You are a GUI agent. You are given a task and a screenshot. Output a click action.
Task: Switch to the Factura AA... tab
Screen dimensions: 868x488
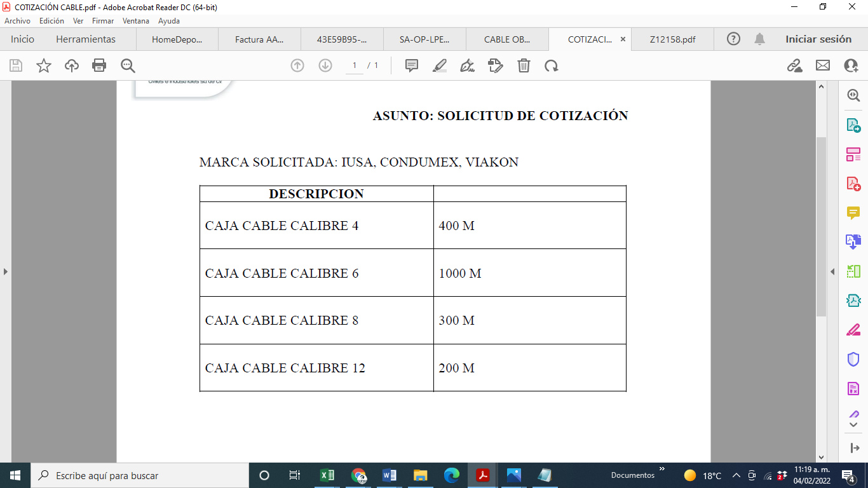coord(259,39)
